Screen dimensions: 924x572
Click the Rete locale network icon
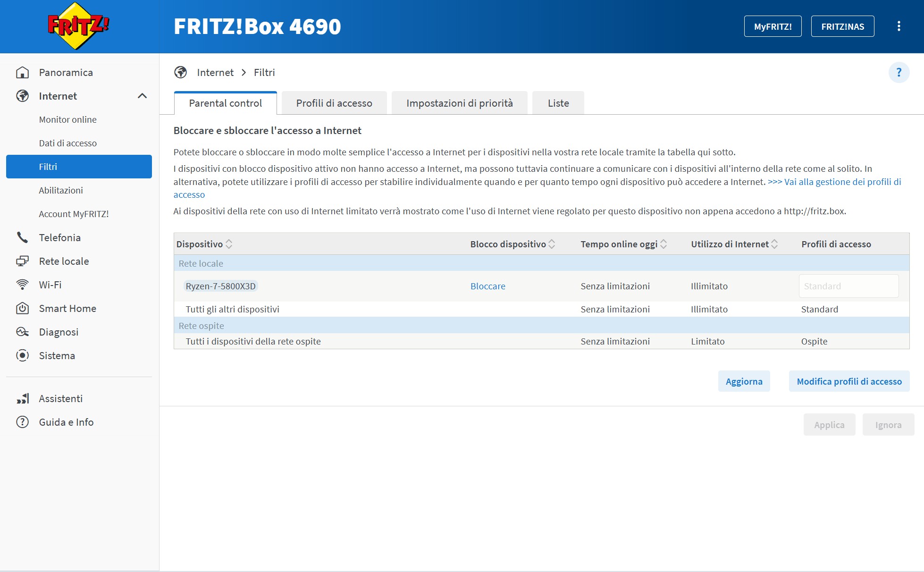(22, 261)
